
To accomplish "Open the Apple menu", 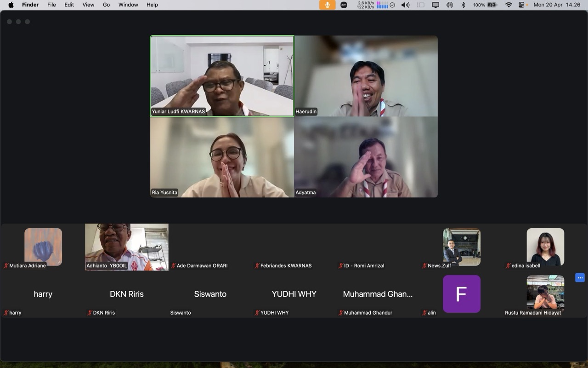I will [11, 5].
